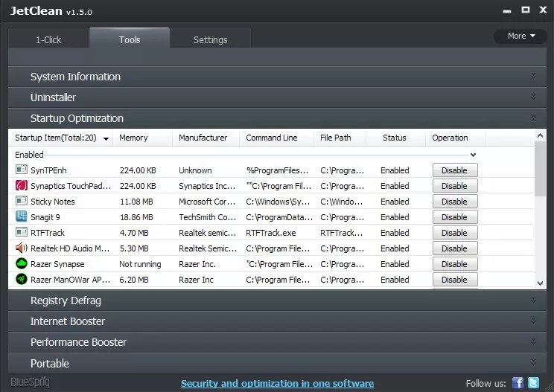Click the 6.20 MB memory value

coord(134,280)
